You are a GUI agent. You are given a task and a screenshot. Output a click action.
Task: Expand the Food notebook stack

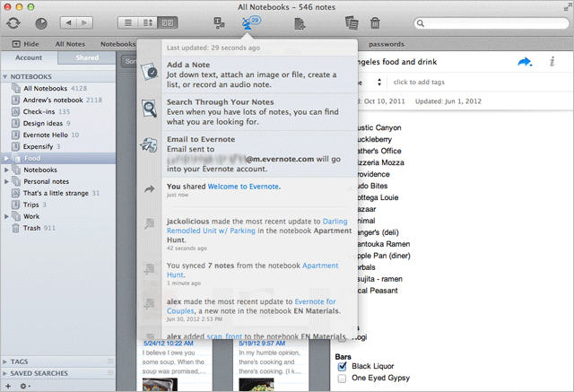7,158
